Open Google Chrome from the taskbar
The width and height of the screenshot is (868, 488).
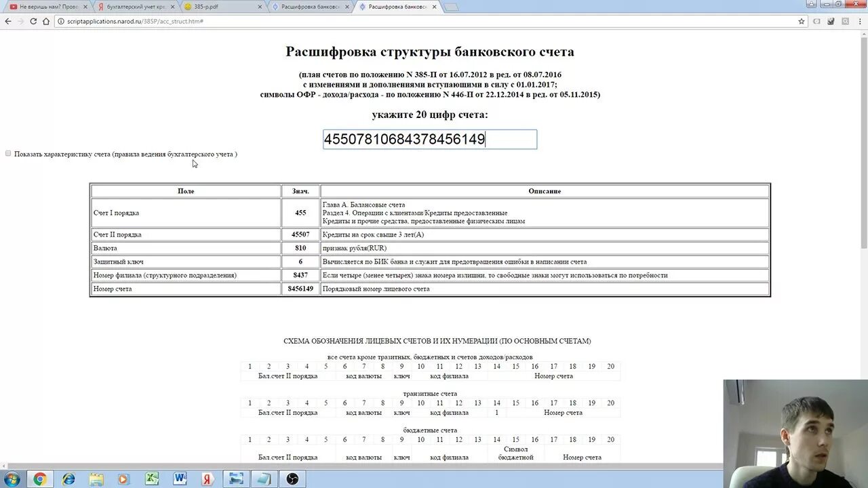coord(40,479)
